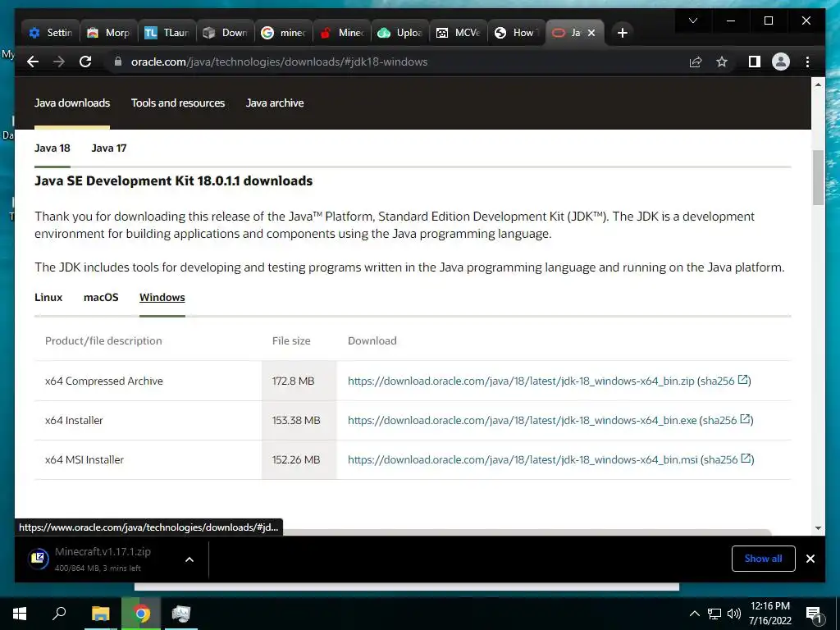Click the scrollbar up arrow
840x630 pixels.
(818, 84)
